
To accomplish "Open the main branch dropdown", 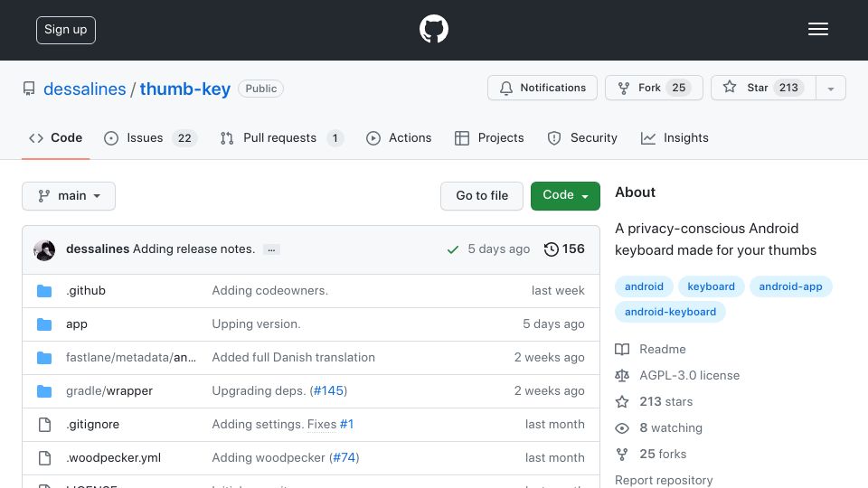I will [x=69, y=196].
